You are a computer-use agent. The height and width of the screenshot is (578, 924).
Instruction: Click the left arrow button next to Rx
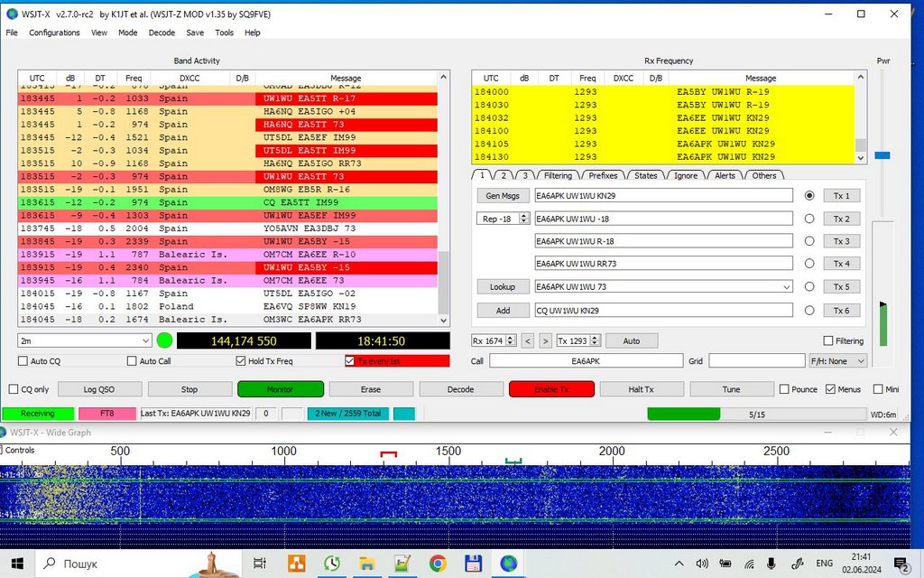point(528,340)
